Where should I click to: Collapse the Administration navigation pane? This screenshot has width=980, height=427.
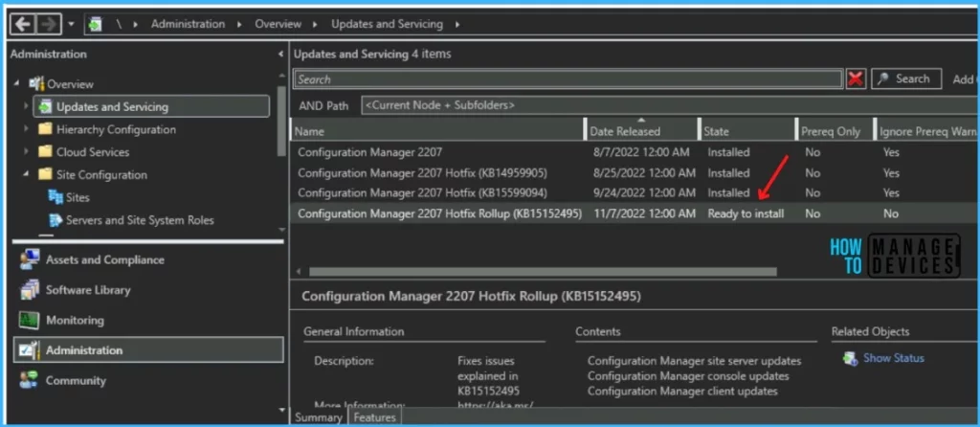[x=280, y=55]
